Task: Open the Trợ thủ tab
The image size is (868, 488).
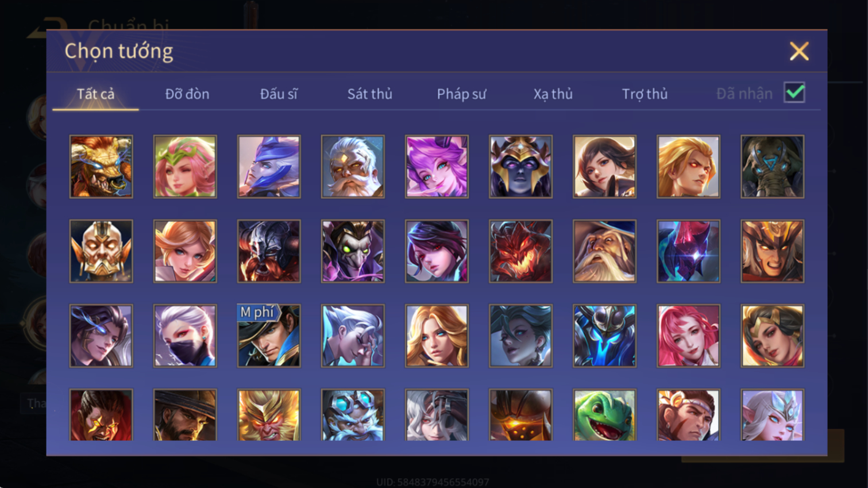Action: pos(645,94)
